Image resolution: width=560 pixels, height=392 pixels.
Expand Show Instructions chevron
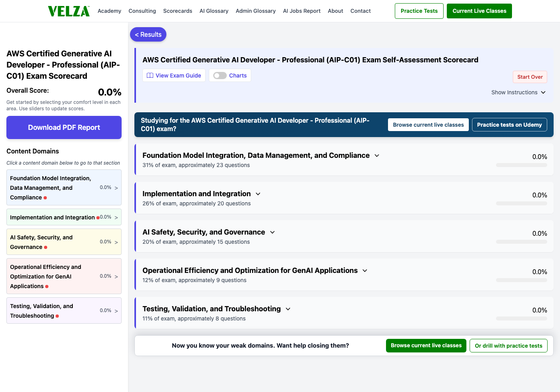[x=543, y=92]
